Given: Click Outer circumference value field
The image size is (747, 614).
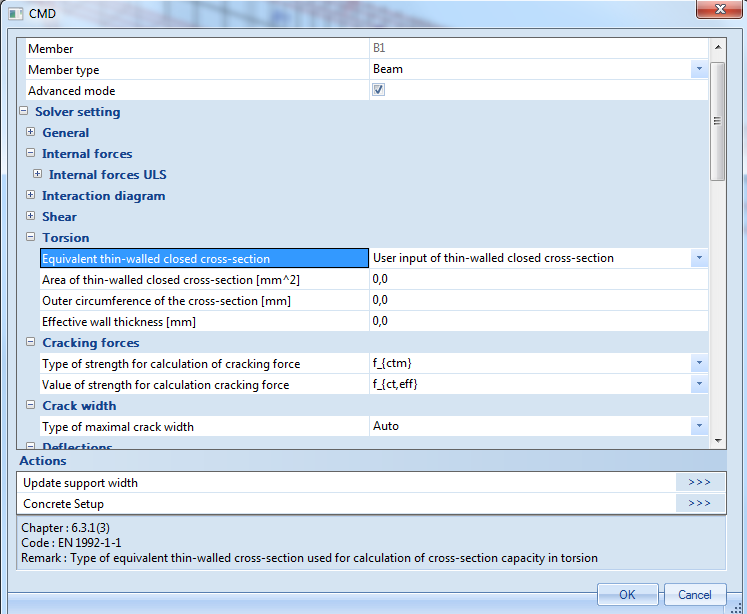Looking at the screenshot, I should coord(539,300).
